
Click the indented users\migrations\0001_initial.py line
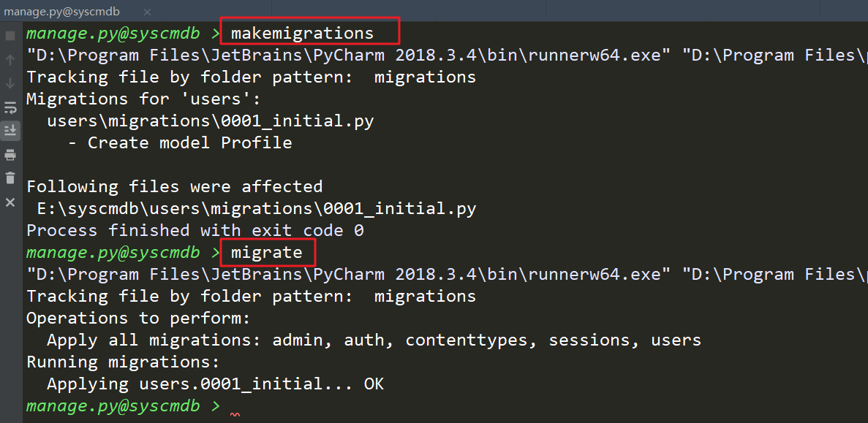pos(211,121)
